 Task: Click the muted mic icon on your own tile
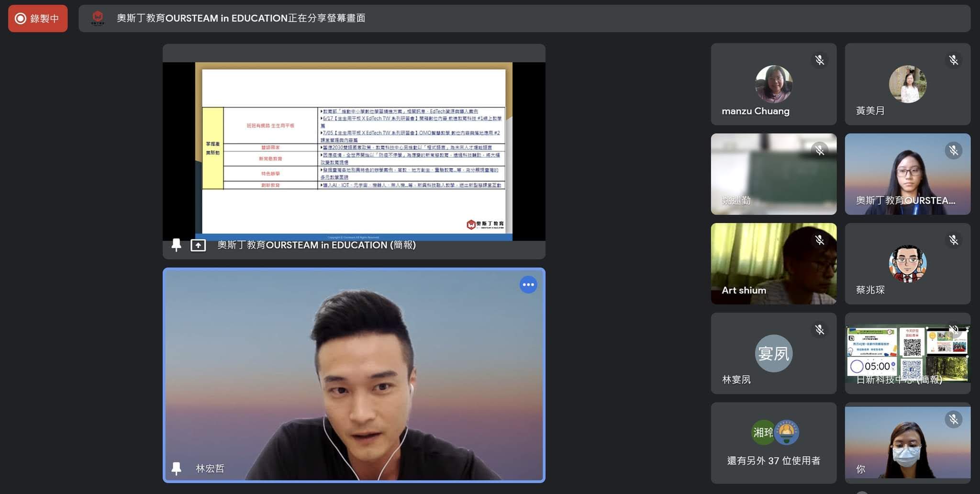(x=954, y=419)
